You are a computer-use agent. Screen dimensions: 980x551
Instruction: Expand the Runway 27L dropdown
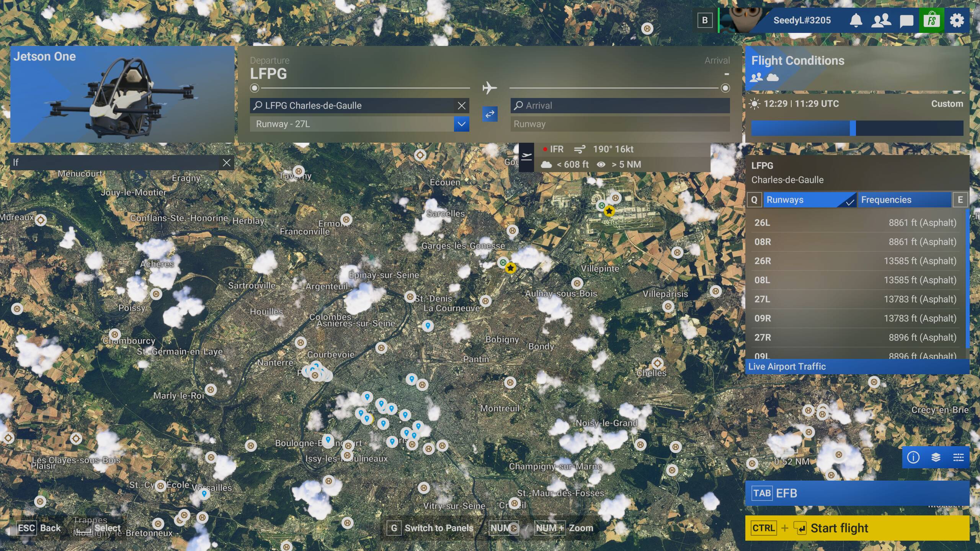[461, 124]
